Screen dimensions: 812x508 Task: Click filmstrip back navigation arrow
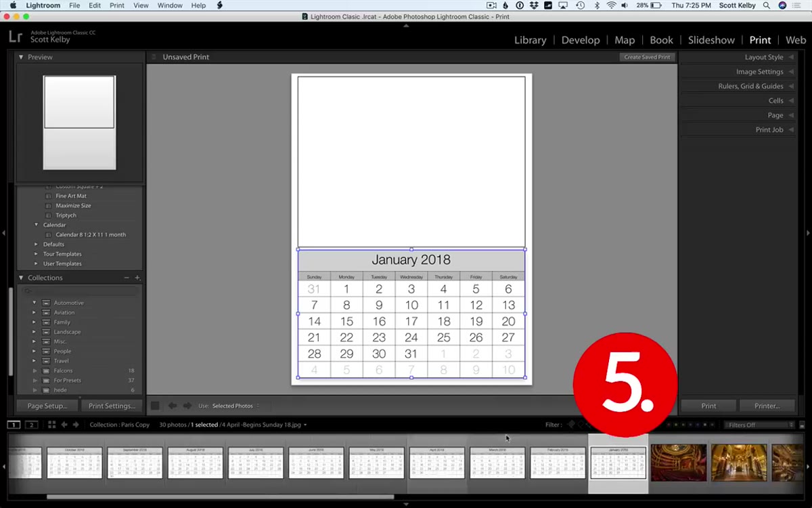(64, 425)
